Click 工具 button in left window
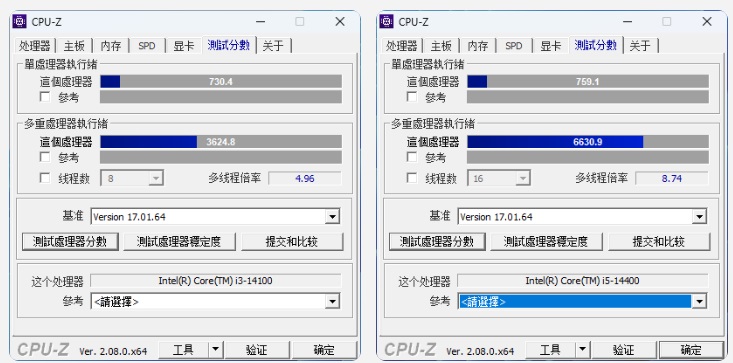Image resolution: width=733 pixels, height=363 pixels. click(183, 349)
